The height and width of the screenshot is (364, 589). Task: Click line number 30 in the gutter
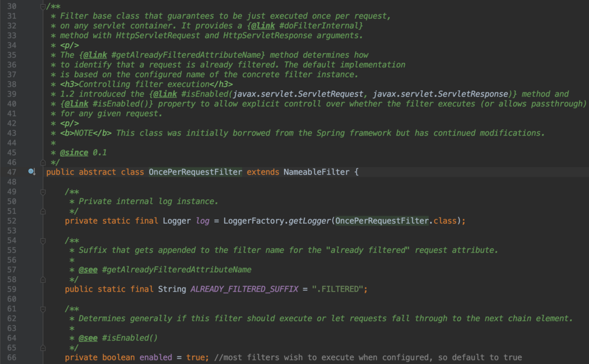tap(12, 6)
